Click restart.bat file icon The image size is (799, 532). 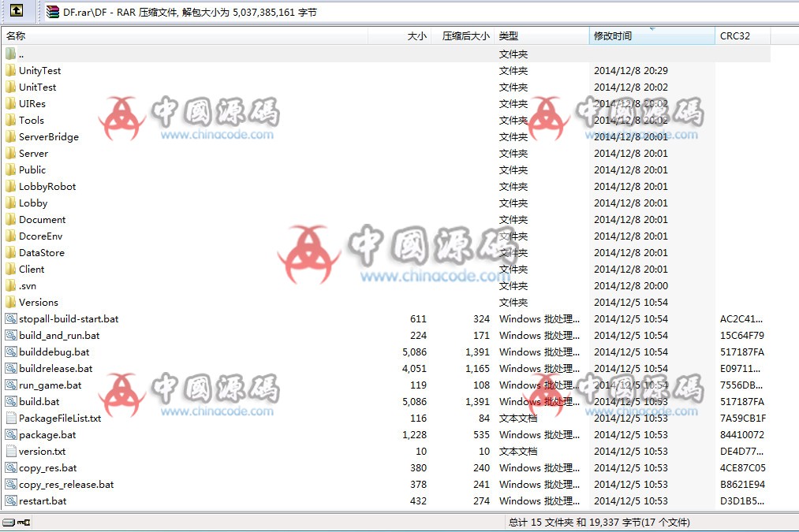click(x=11, y=501)
